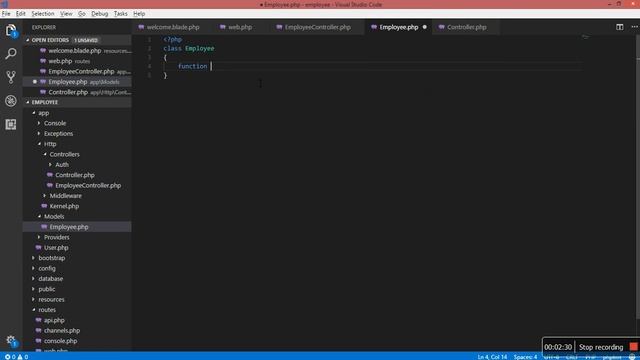640x360 pixels.
Task: Open the Debug menu
Action: point(100,13)
